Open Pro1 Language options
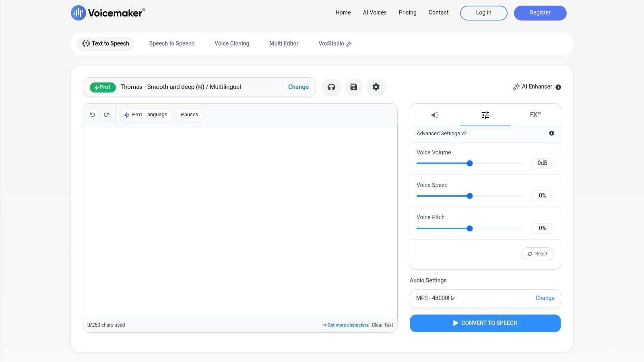The height and width of the screenshot is (362, 644). coord(146,115)
